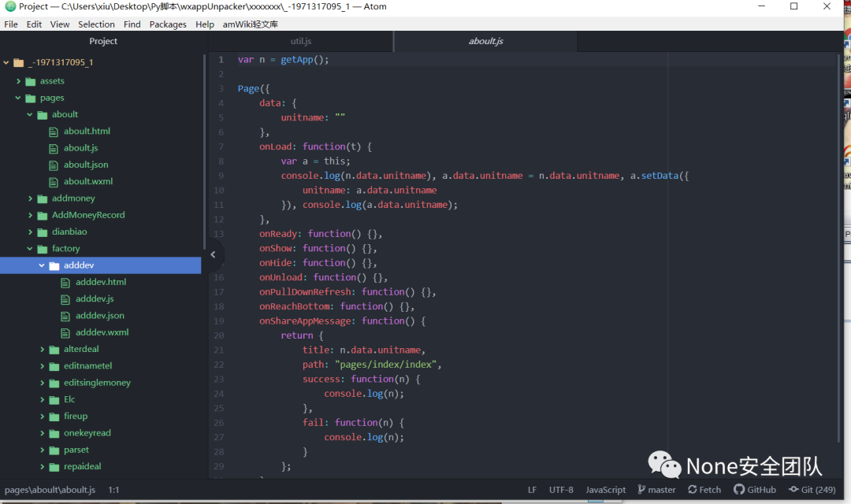
Task: Click the Elc folder icon
Action: click(54, 400)
